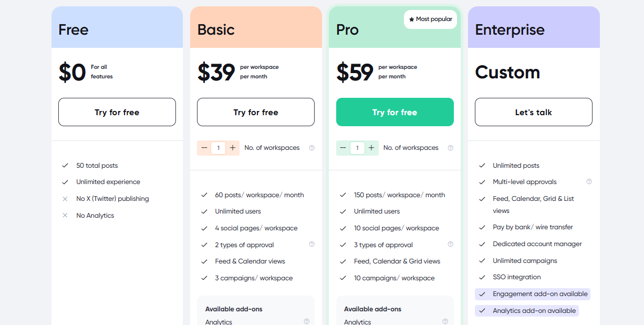644x325 pixels.
Task: Click Let's talk Enterprise button
Action: 533,112
